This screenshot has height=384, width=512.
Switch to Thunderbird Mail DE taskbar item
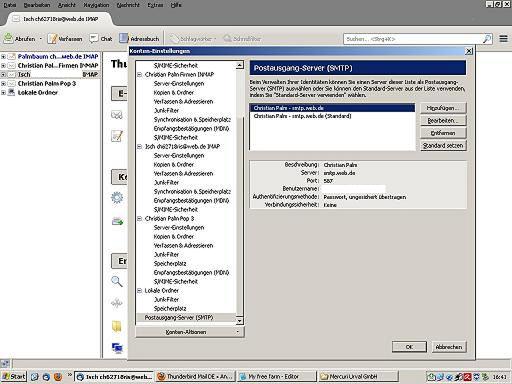coord(195,377)
